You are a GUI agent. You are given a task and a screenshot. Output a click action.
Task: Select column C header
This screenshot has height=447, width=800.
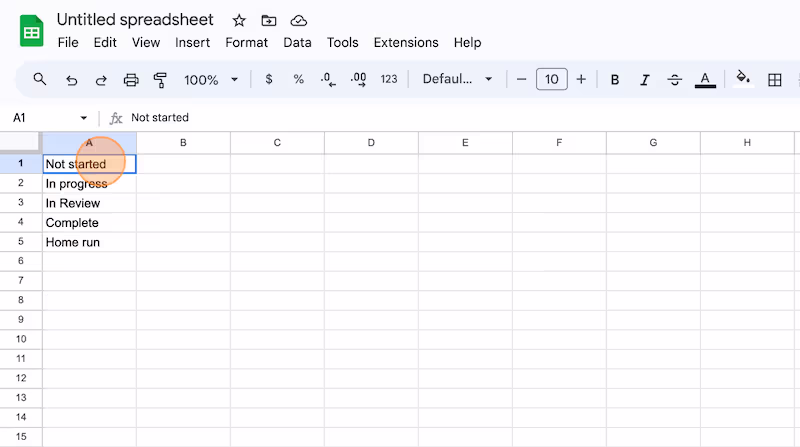pyautogui.click(x=277, y=143)
